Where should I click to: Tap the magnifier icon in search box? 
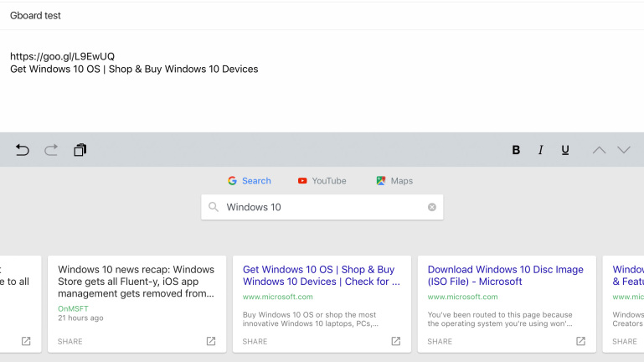tap(214, 207)
